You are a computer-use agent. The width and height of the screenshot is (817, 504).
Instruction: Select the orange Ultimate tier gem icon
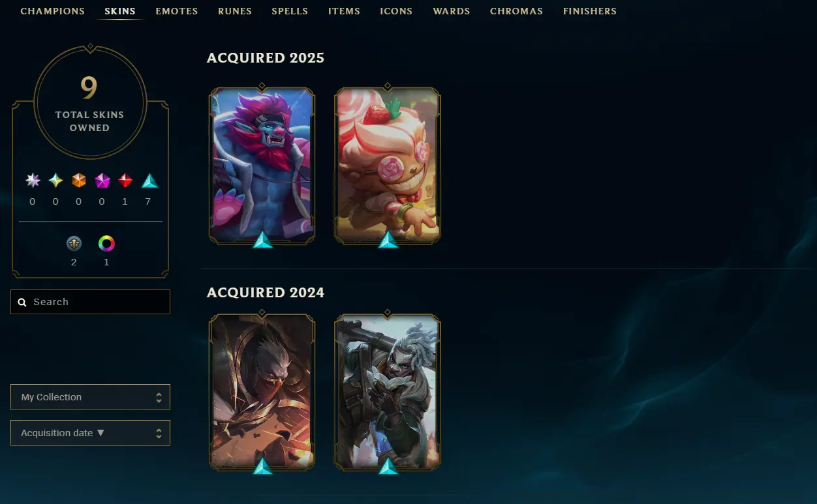click(79, 181)
